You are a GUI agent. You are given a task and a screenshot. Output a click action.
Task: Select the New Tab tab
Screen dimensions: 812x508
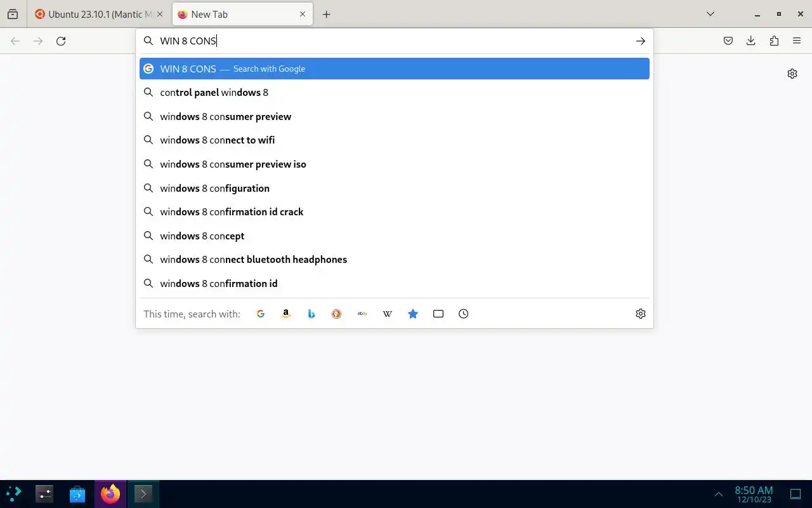click(242, 14)
